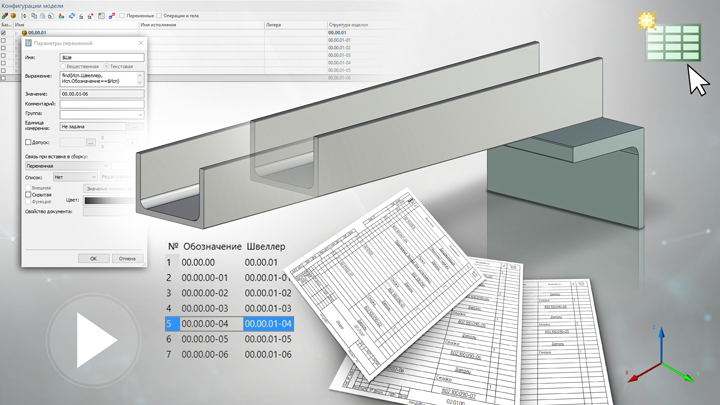
Task: Click the green pencil edit icon in toolbar
Action: [x=5, y=16]
